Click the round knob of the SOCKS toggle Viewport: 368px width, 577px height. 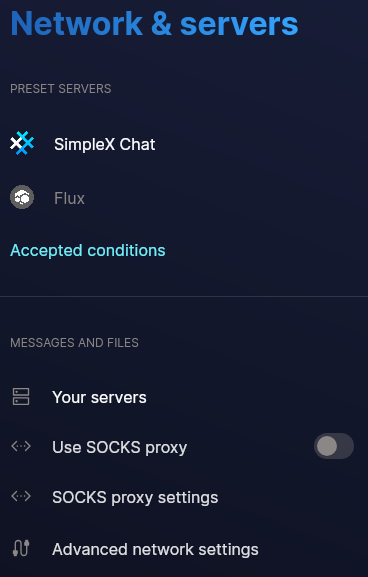click(327, 446)
